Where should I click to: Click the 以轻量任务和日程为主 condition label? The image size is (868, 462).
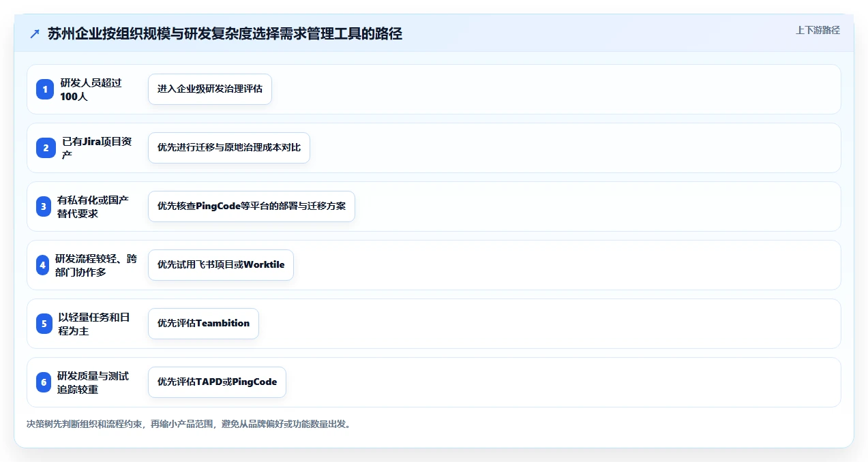[94, 324]
